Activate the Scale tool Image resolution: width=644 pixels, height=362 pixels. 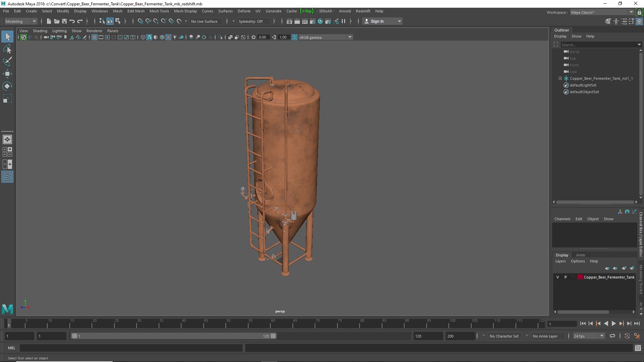click(7, 99)
